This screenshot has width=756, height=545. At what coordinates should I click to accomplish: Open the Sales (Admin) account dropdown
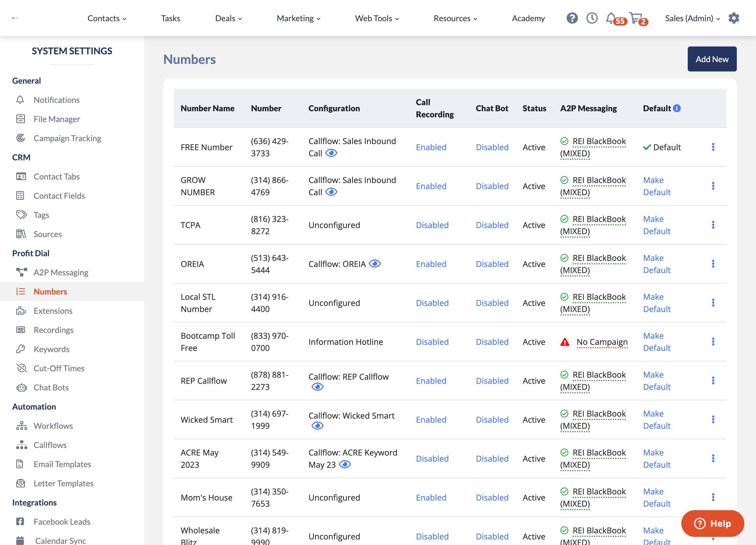tap(692, 18)
